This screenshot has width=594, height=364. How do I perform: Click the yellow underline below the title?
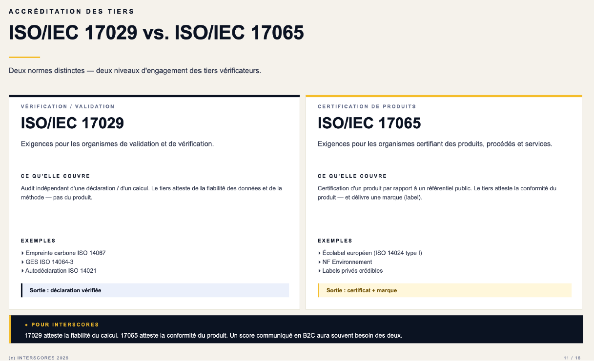24,57
